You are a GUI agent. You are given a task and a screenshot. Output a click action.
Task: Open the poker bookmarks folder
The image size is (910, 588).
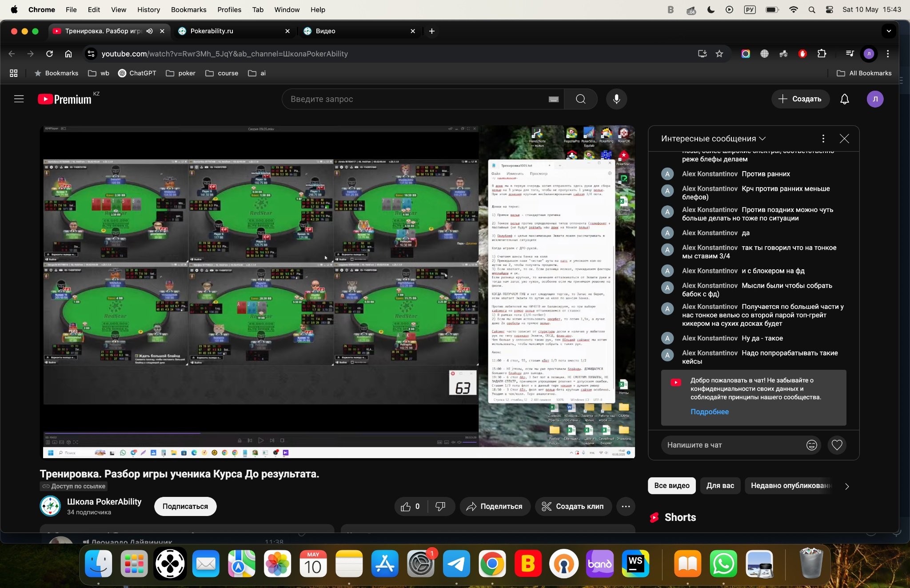(180, 73)
